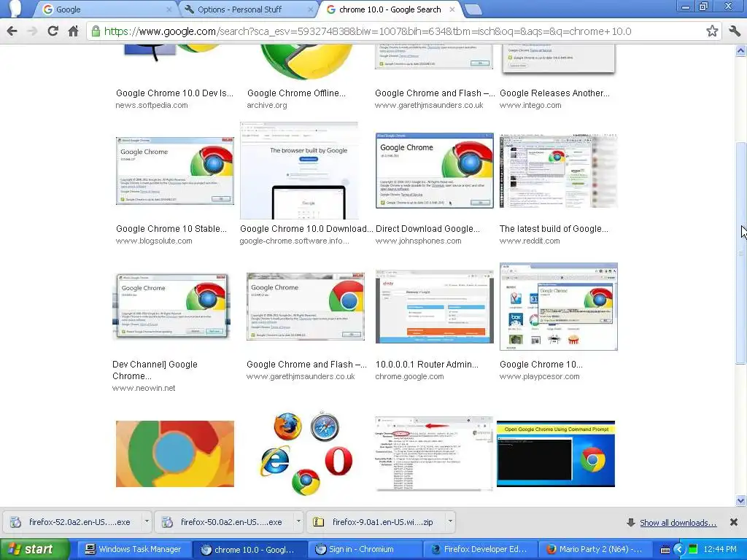Close the chrome 10.0 Google Search tab
The height and width of the screenshot is (560, 747).
452,9
